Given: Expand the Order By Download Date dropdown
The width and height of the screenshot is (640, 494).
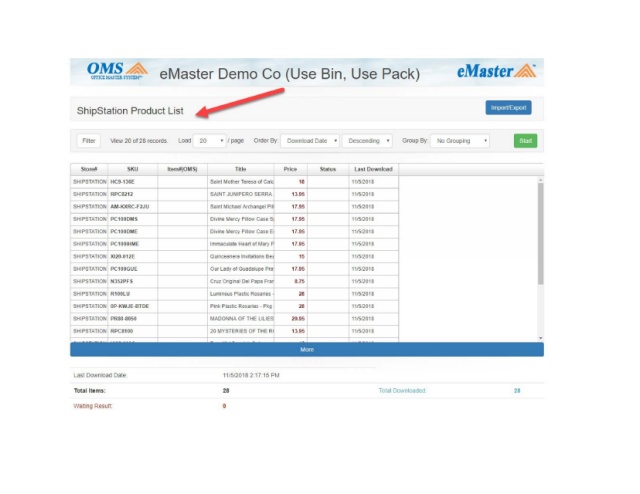Looking at the screenshot, I should (x=310, y=141).
